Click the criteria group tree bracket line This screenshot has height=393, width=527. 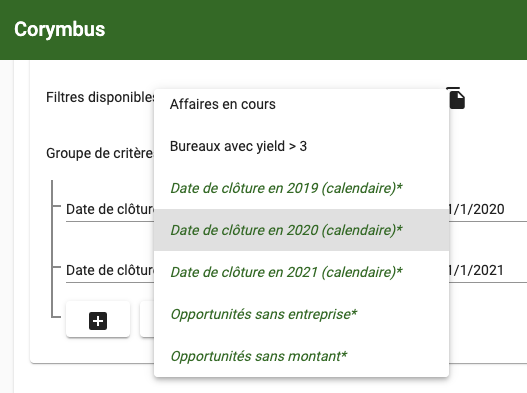(52, 249)
